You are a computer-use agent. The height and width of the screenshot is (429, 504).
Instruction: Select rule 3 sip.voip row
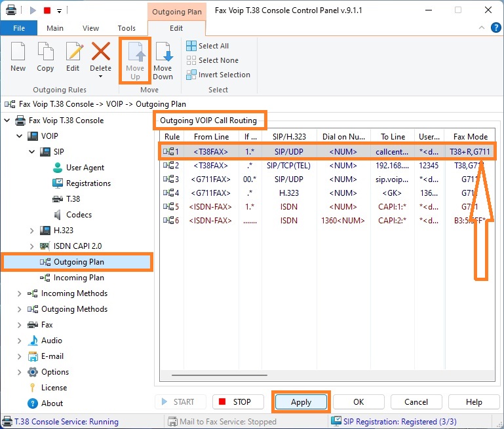click(327, 179)
